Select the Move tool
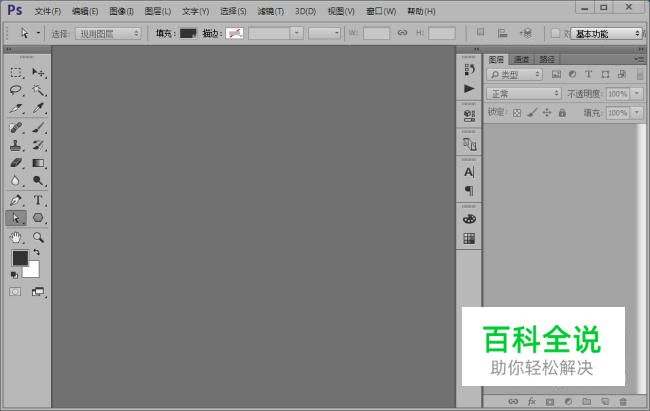This screenshot has height=411, width=650. [38, 73]
